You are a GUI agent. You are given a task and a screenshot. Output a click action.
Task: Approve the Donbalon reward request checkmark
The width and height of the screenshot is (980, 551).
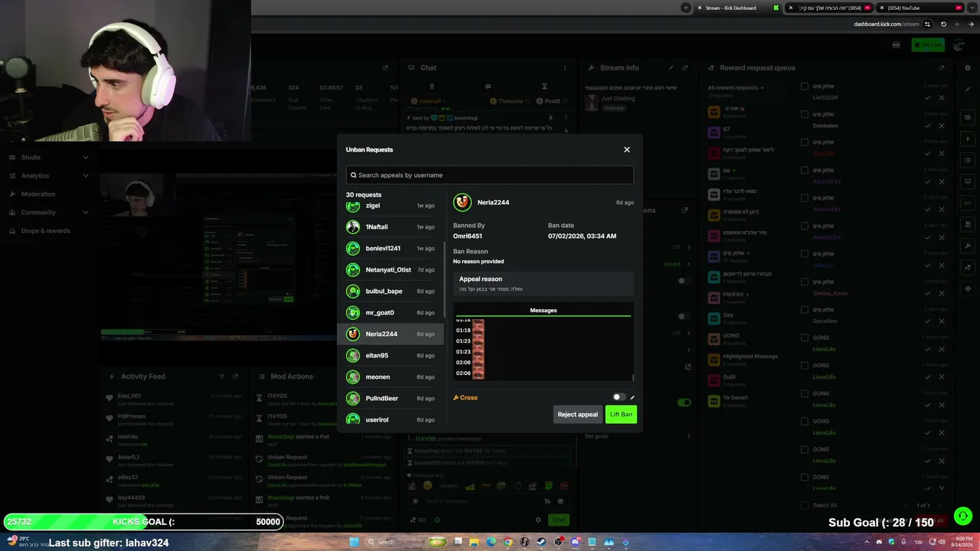[x=928, y=126]
